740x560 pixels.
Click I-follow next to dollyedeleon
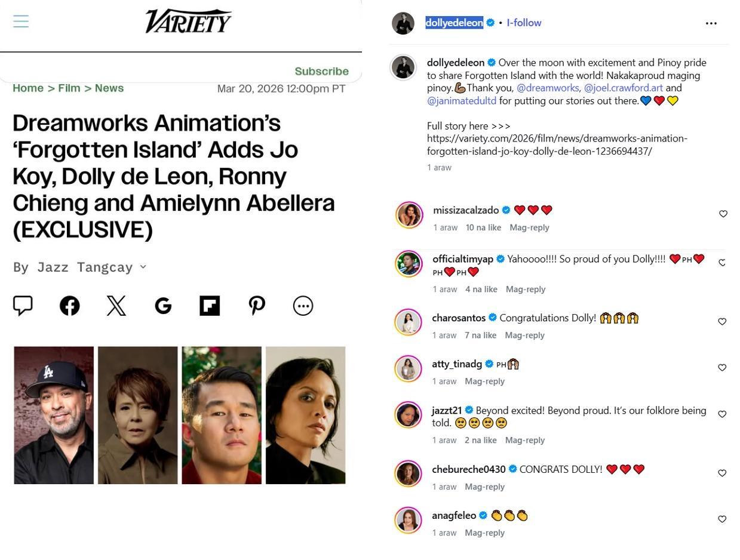pos(524,23)
